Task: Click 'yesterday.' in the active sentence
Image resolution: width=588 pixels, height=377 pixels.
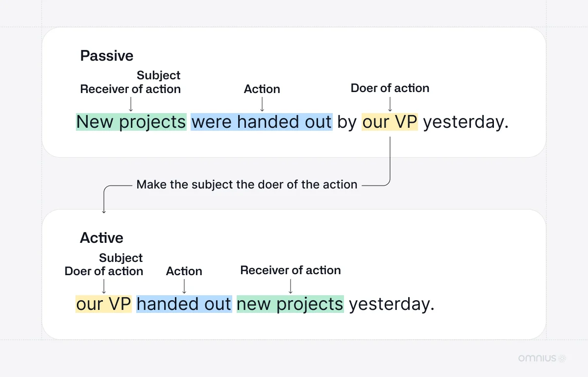Action: pos(392,304)
